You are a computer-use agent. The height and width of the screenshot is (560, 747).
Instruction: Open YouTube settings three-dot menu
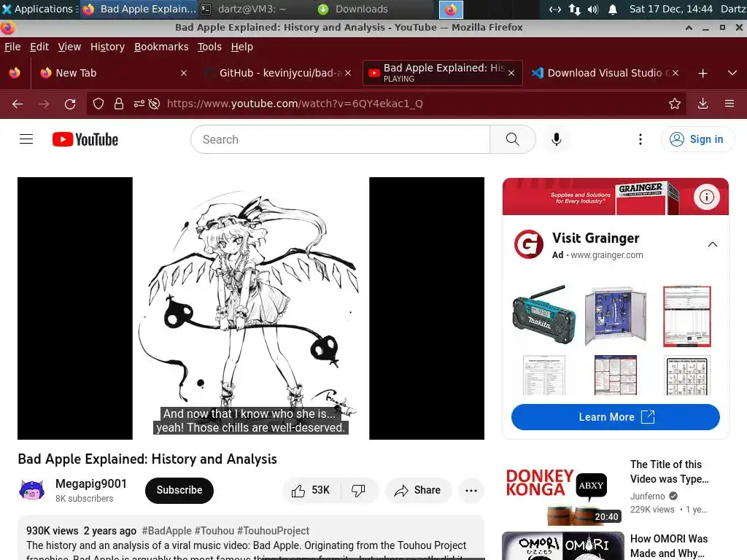(640, 139)
